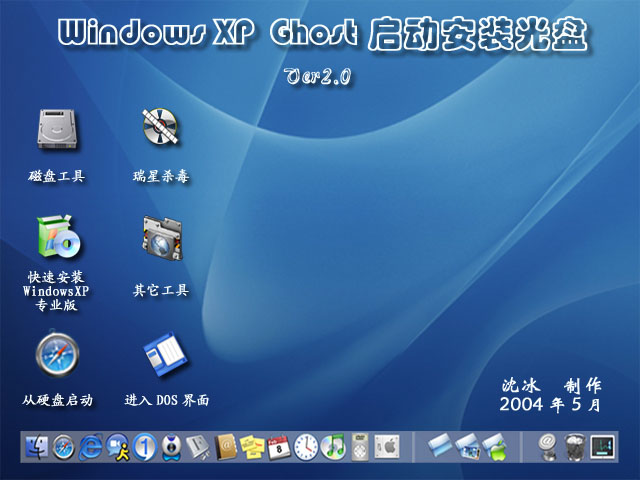
Task: Launch Internet Explorer from the dock
Action: click(91, 446)
